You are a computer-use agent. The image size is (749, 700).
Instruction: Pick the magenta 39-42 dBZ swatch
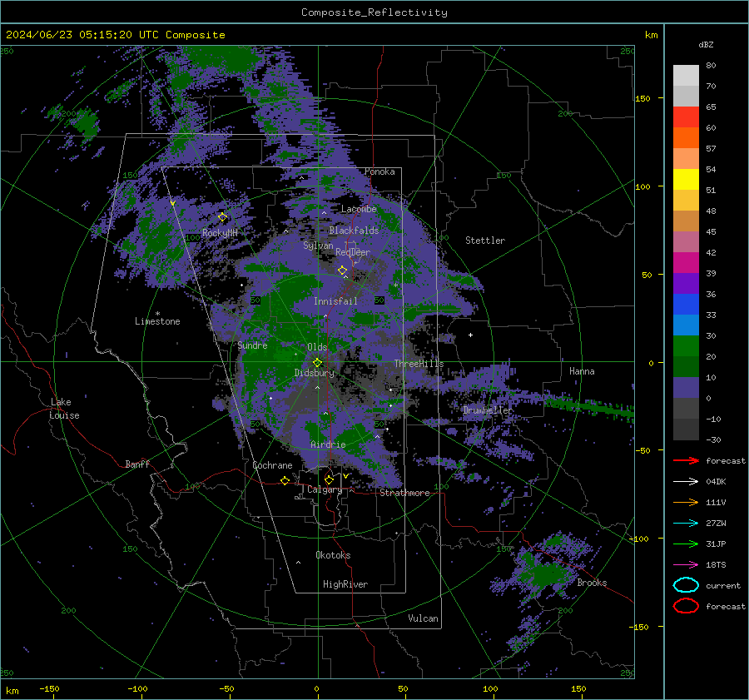pos(686,263)
